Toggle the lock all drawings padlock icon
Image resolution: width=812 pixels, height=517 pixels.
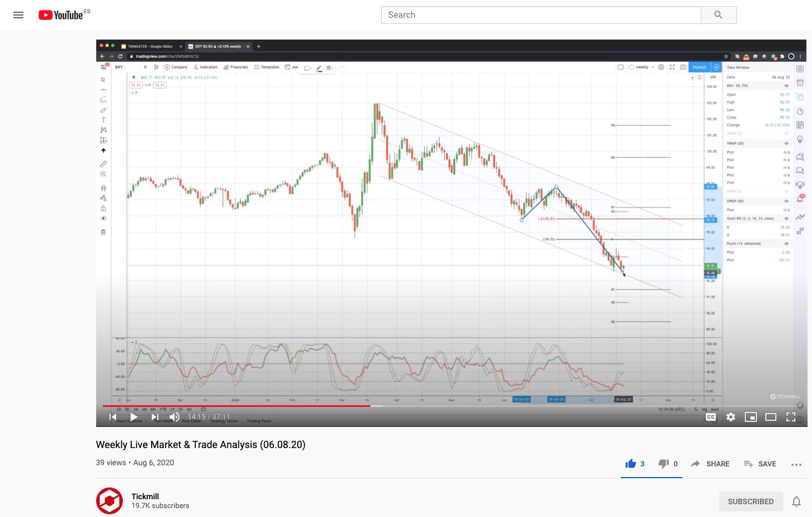[x=103, y=208]
